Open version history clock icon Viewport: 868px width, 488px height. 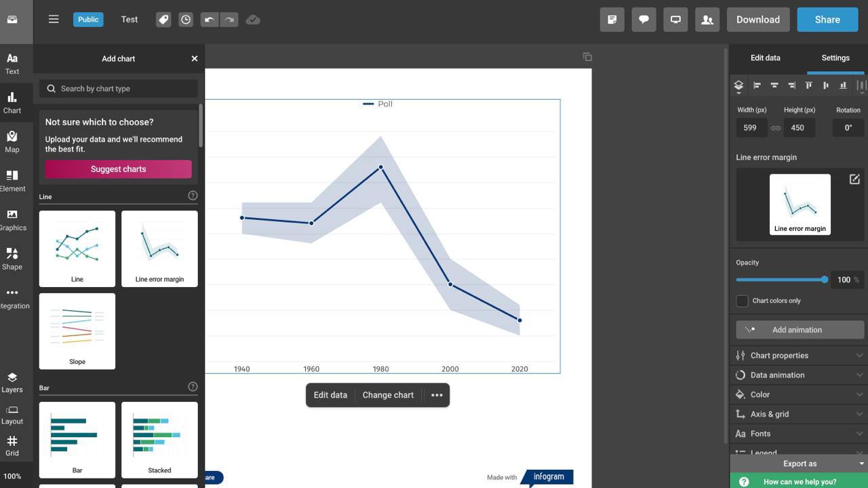(186, 20)
